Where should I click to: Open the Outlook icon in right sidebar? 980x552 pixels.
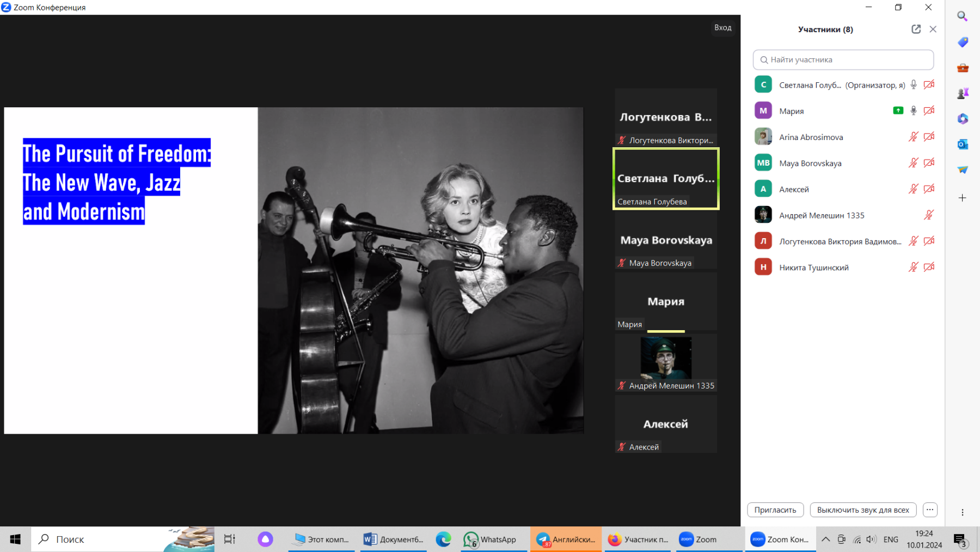(x=962, y=144)
